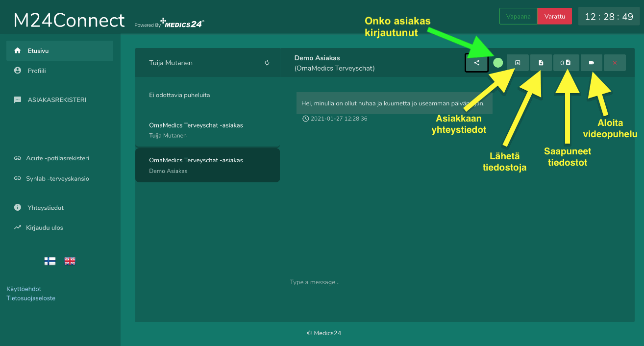Image resolution: width=644 pixels, height=346 pixels.
Task: Click the send files icon
Action: 541,63
